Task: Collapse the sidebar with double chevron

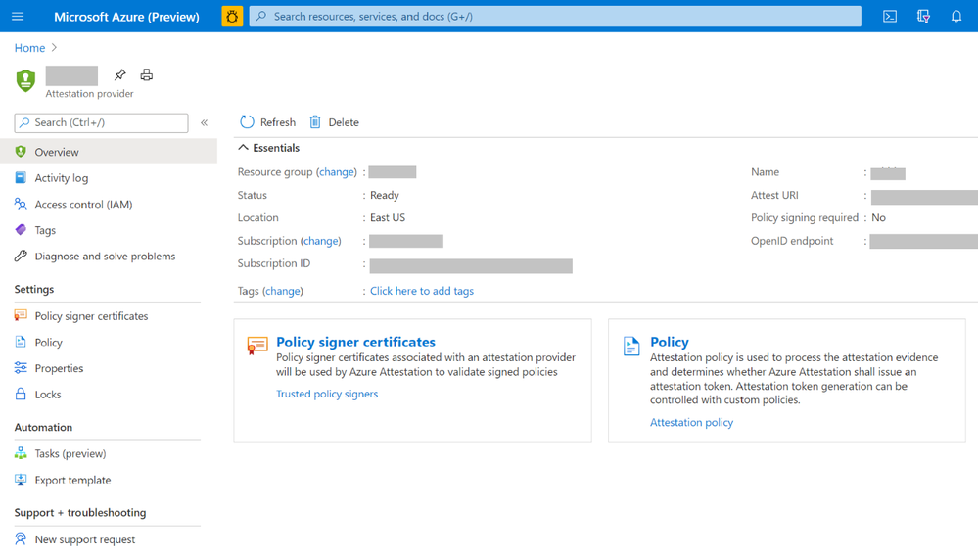Action: pos(204,122)
